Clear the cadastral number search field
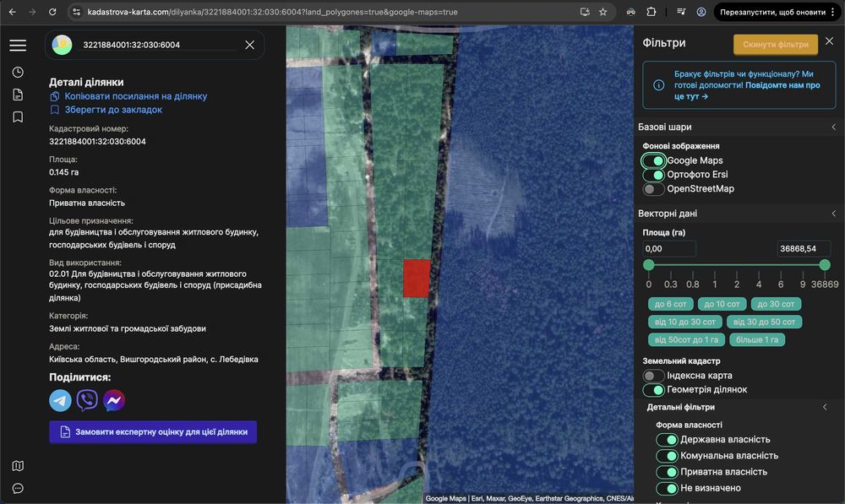 click(x=249, y=45)
